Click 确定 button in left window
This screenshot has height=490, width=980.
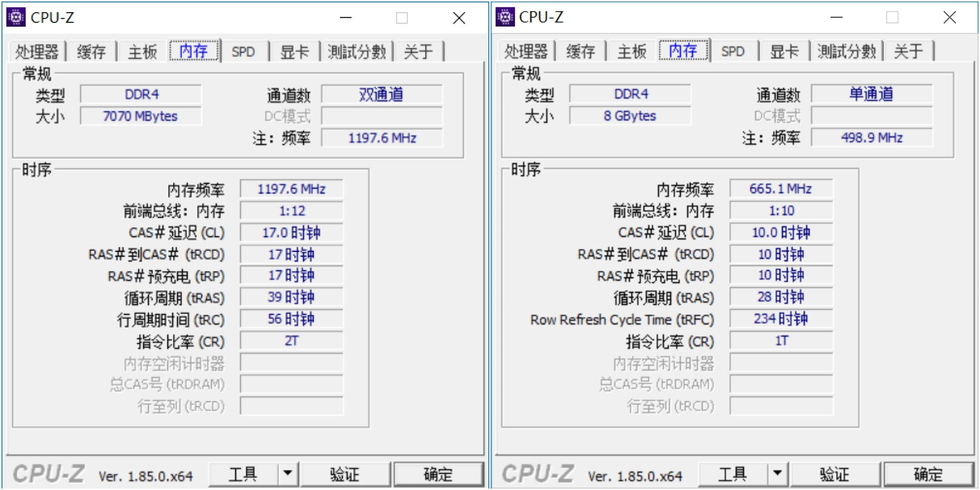(x=438, y=474)
